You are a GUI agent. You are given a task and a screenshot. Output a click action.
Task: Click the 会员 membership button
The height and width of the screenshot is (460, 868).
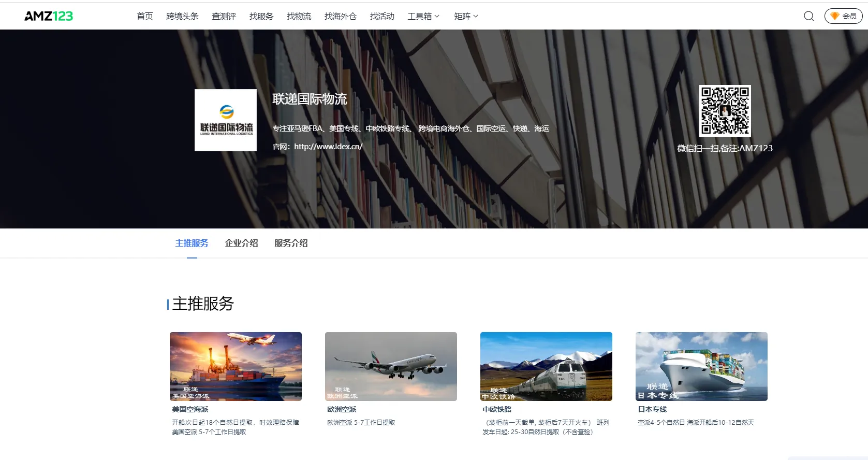pos(843,16)
